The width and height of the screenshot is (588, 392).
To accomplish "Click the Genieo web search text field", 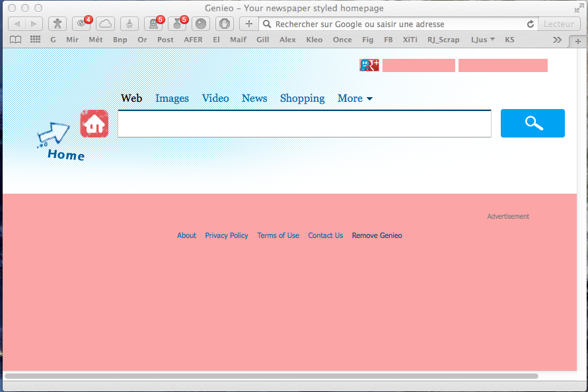I will pos(304,124).
